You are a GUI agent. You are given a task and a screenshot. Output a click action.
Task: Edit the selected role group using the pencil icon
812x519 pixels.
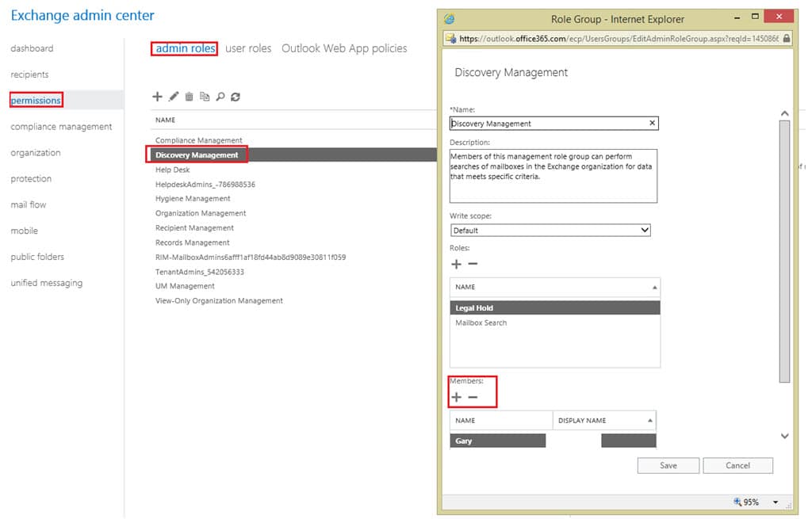[173, 96]
